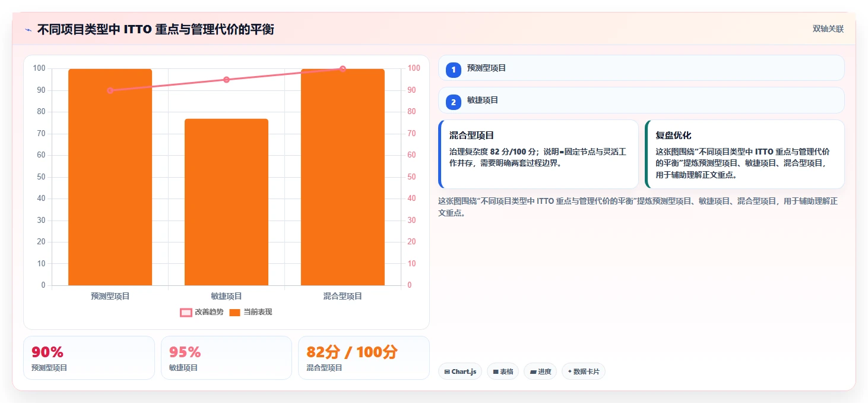
Task: Select the 90% 预测型项目 stat card
Action: [88, 358]
